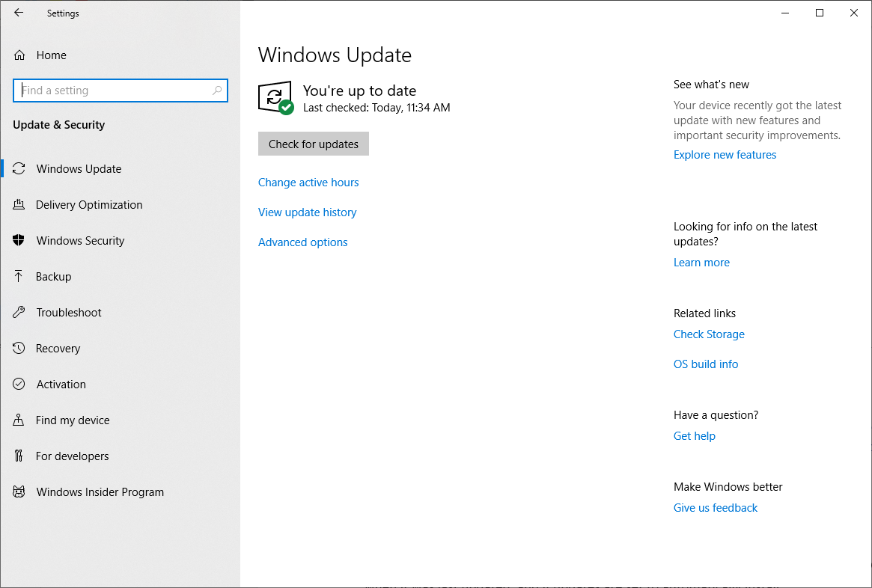Open the Check Storage link
This screenshot has height=588, width=872.
click(709, 334)
